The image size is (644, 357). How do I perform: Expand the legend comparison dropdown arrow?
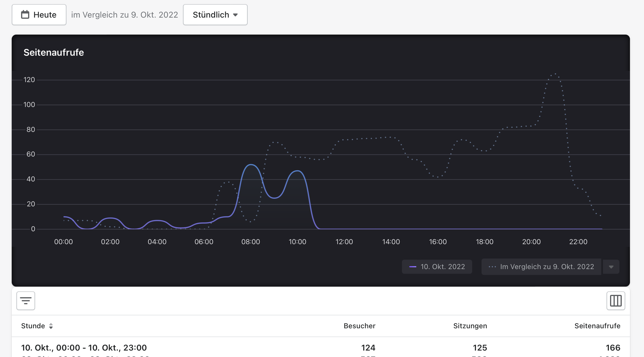(611, 267)
